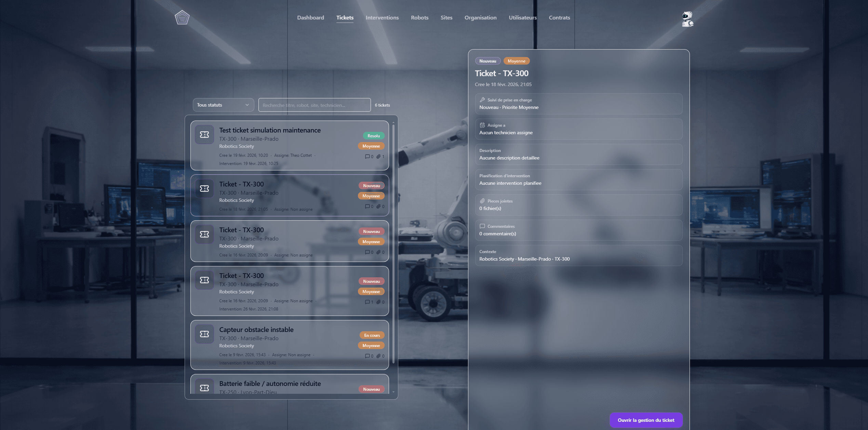The height and width of the screenshot is (430, 868).
Task: Open the Utilisateurs page
Action: tap(522, 17)
